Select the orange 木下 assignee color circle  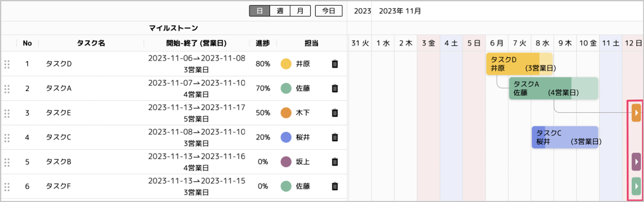click(x=286, y=113)
